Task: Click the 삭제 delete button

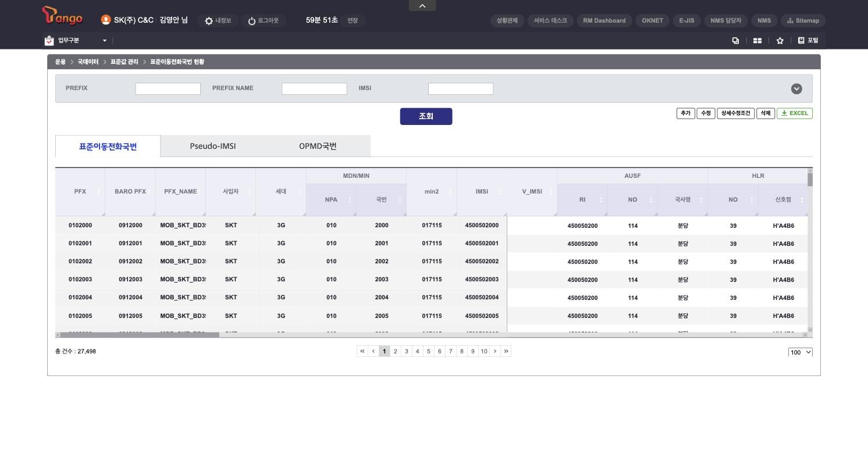Action: click(x=766, y=113)
